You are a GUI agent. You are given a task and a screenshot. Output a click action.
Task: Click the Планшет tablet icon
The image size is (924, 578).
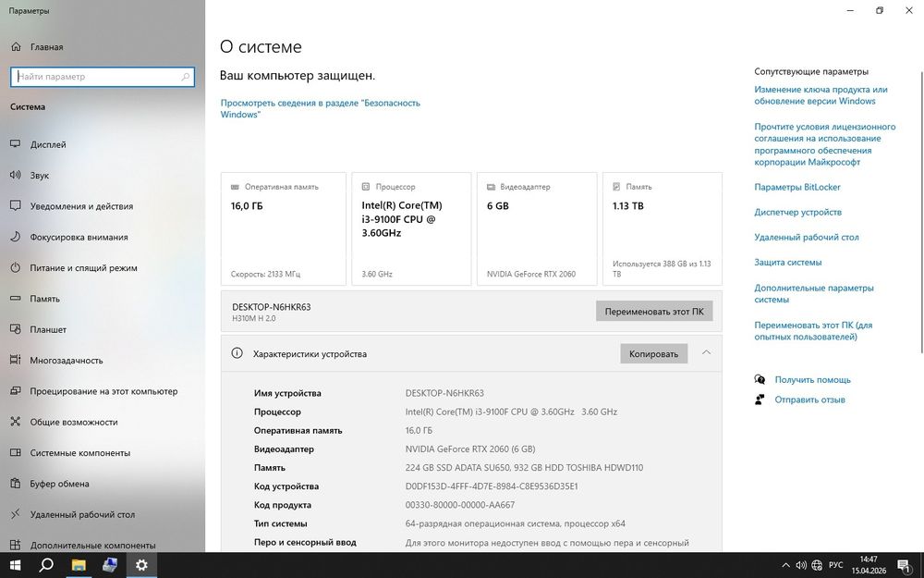pos(16,329)
